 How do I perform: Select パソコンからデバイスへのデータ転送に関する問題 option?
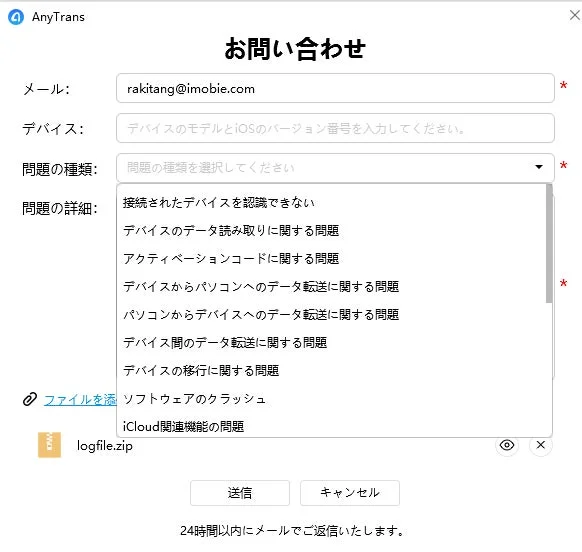[331, 315]
